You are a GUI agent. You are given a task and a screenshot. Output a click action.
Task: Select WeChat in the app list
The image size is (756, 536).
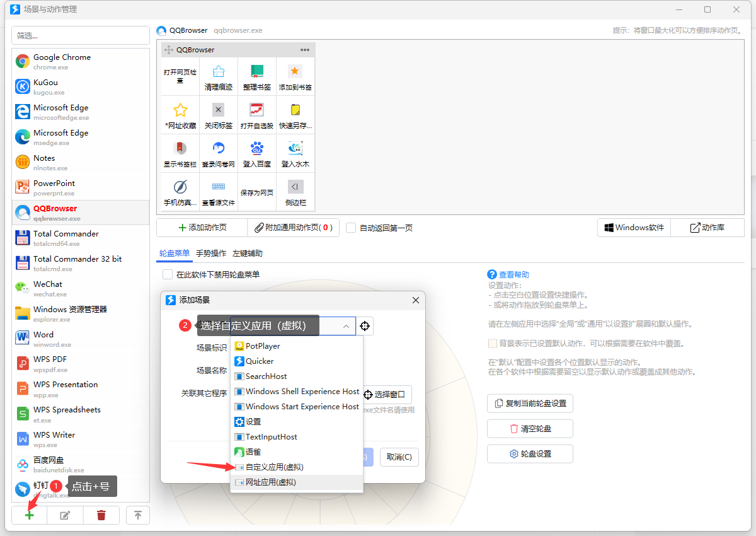[x=81, y=288]
